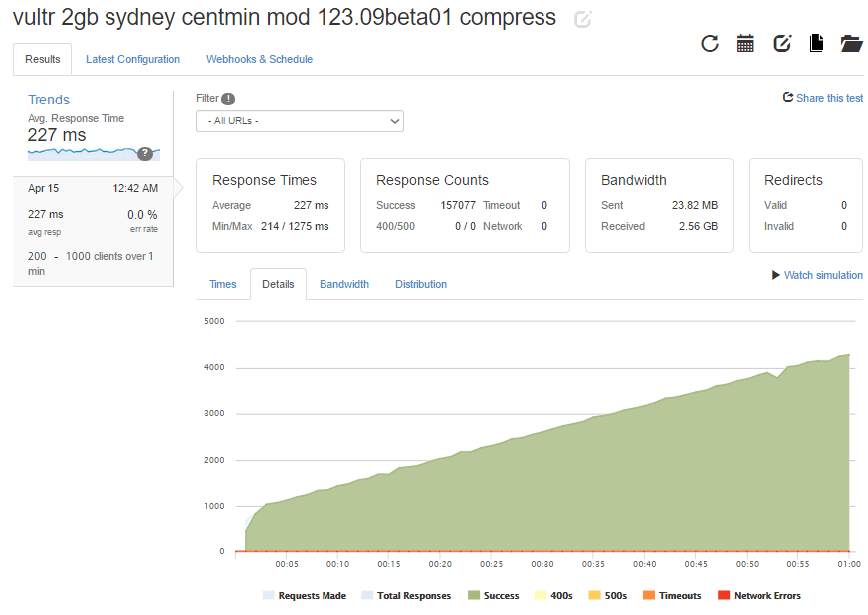Toggle Total Responses legend swatch
The width and height of the screenshot is (868, 615).
click(x=367, y=596)
